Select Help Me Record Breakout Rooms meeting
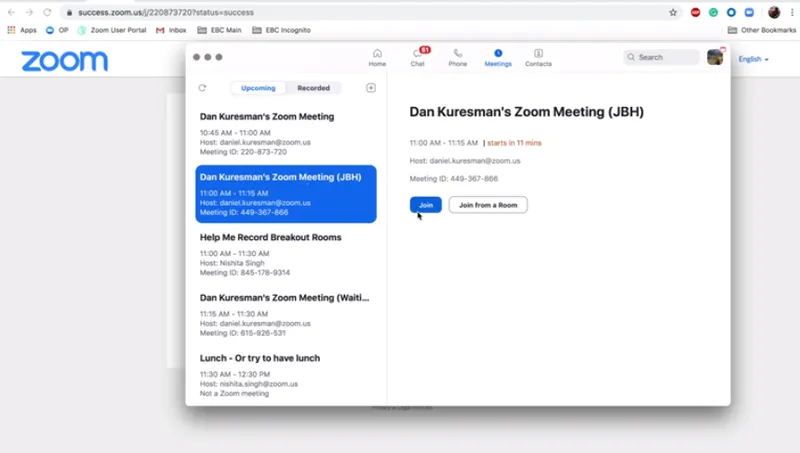 pyautogui.click(x=286, y=254)
